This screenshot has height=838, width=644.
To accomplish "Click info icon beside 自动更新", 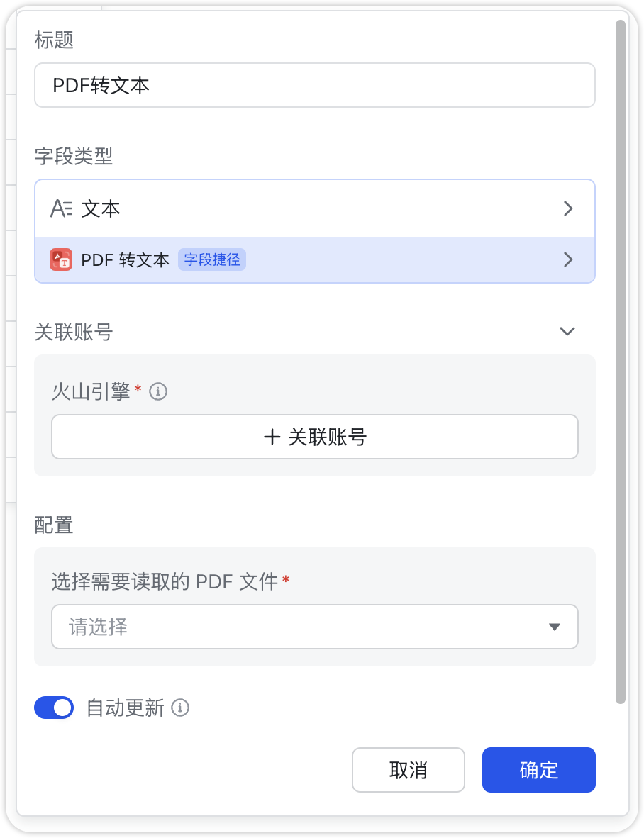I will pos(181,708).
